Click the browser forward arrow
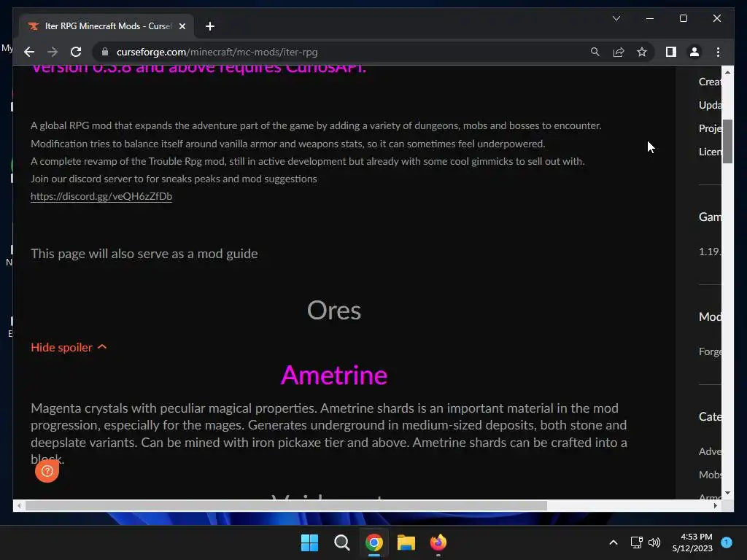The image size is (747, 560). pyautogui.click(x=53, y=52)
